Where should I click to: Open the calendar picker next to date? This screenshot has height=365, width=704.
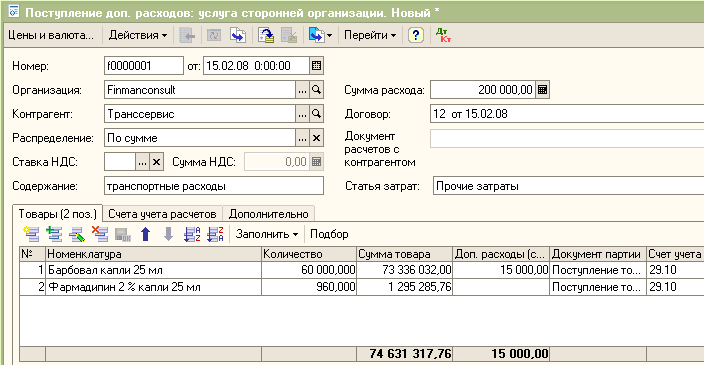coord(316,66)
